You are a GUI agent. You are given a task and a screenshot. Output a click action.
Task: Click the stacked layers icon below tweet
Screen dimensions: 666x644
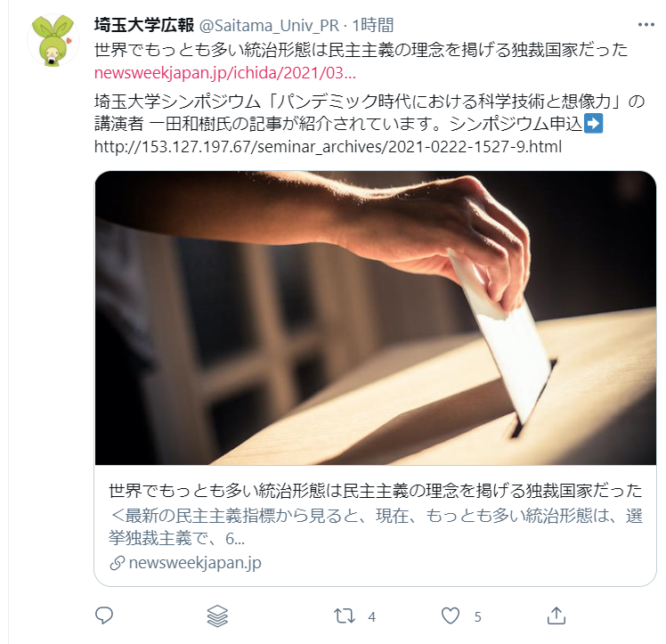[x=217, y=616]
